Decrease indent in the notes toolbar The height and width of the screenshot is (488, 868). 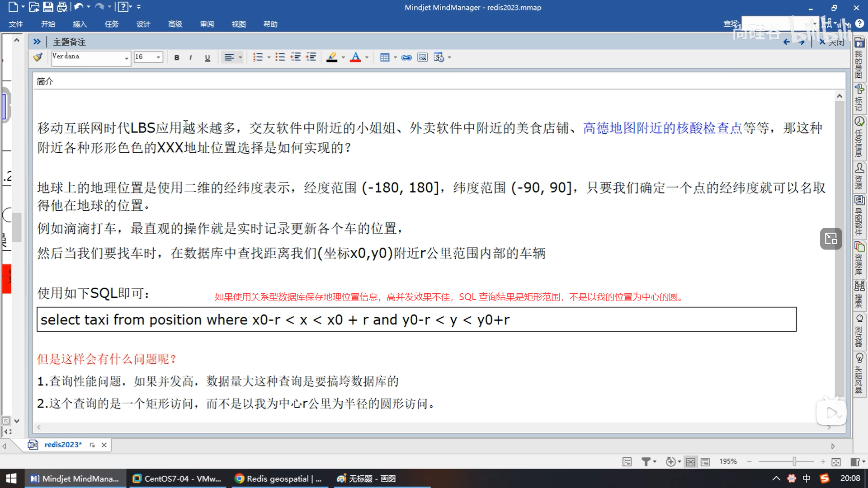click(x=296, y=57)
